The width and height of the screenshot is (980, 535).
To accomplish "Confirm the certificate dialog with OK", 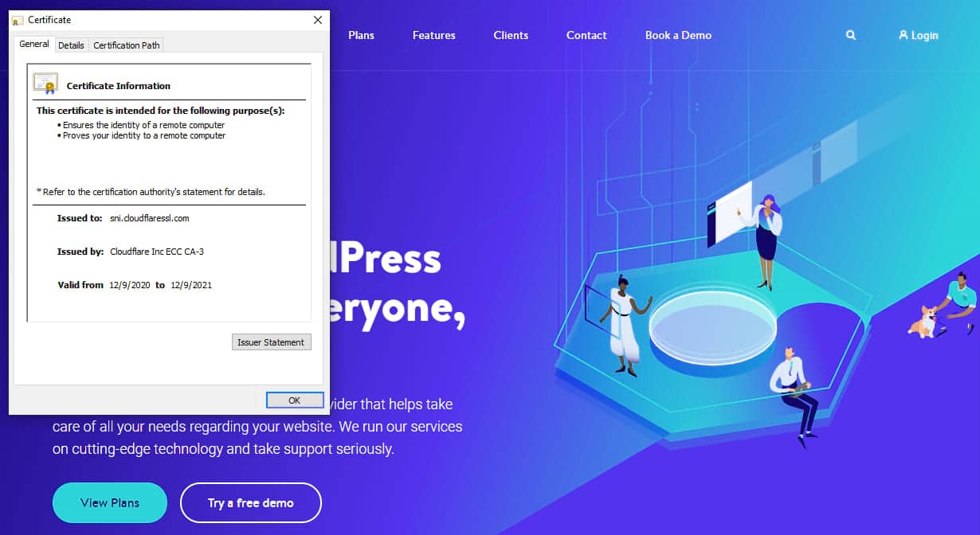I will click(x=294, y=400).
